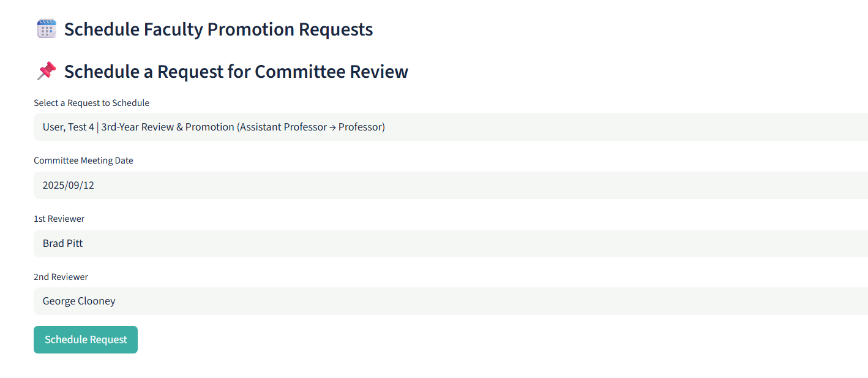868x378 pixels.
Task: Click the Schedule a Request for Committee Review heading
Action: (237, 71)
